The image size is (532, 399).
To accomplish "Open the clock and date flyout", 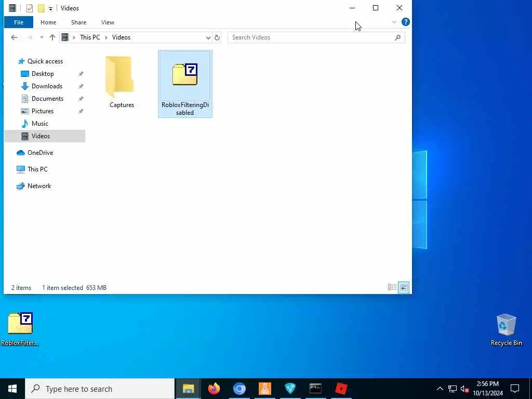I will coord(488,389).
